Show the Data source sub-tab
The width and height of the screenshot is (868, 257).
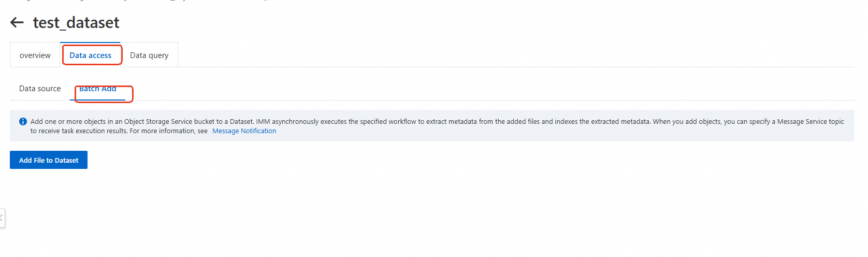point(40,89)
